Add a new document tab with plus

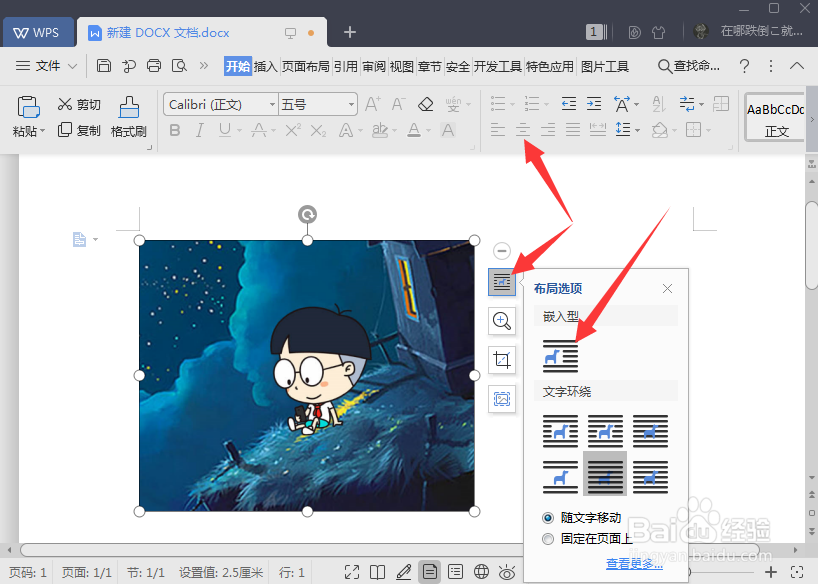click(350, 32)
